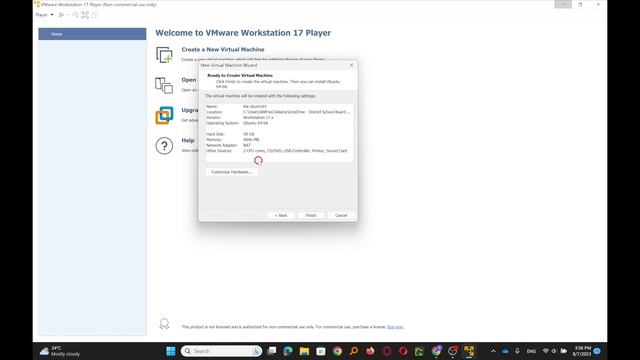640x360 pixels.
Task: Click the Help heading link
Action: click(x=188, y=140)
